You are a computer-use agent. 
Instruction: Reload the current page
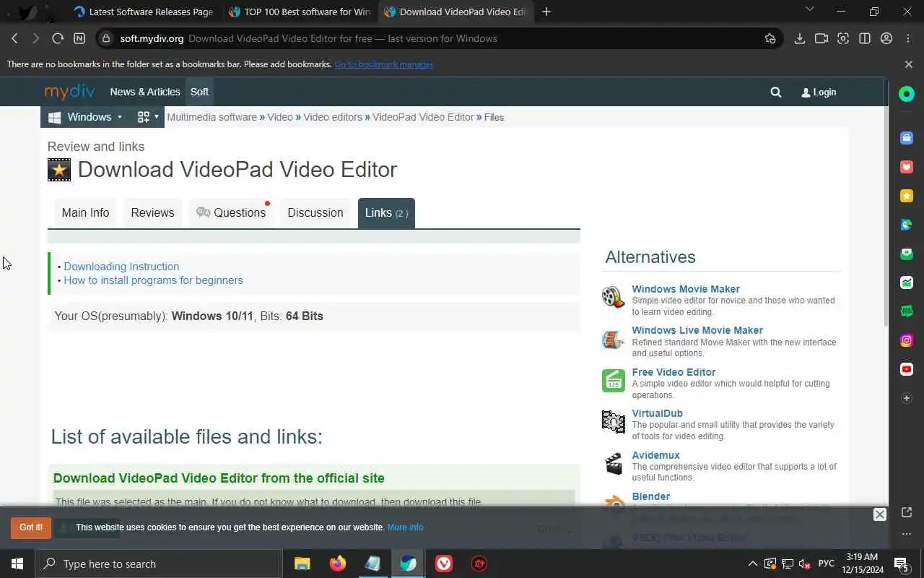click(58, 38)
